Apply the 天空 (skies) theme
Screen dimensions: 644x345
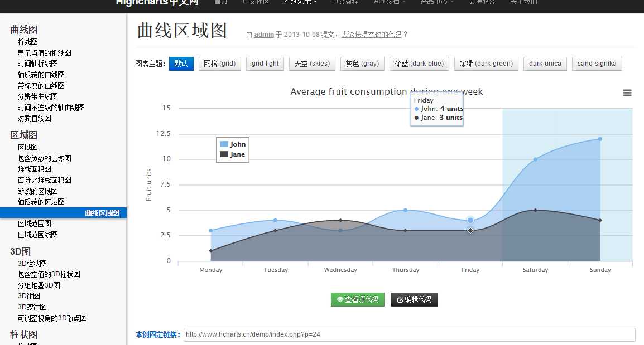(x=311, y=63)
